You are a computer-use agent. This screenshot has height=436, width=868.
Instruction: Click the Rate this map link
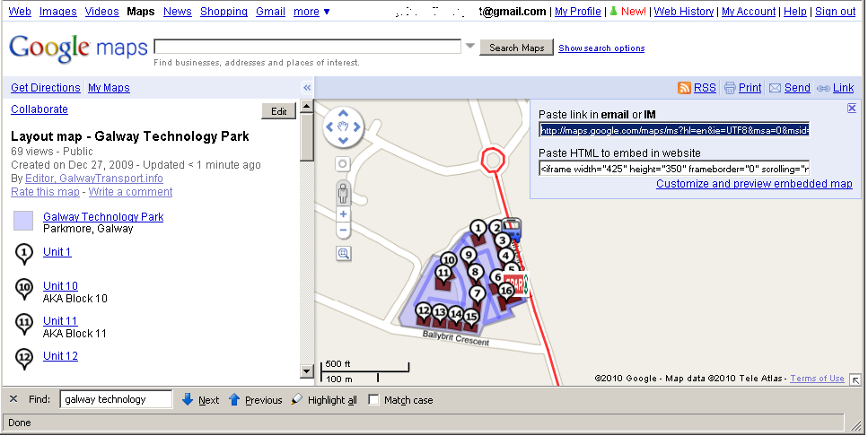point(46,192)
